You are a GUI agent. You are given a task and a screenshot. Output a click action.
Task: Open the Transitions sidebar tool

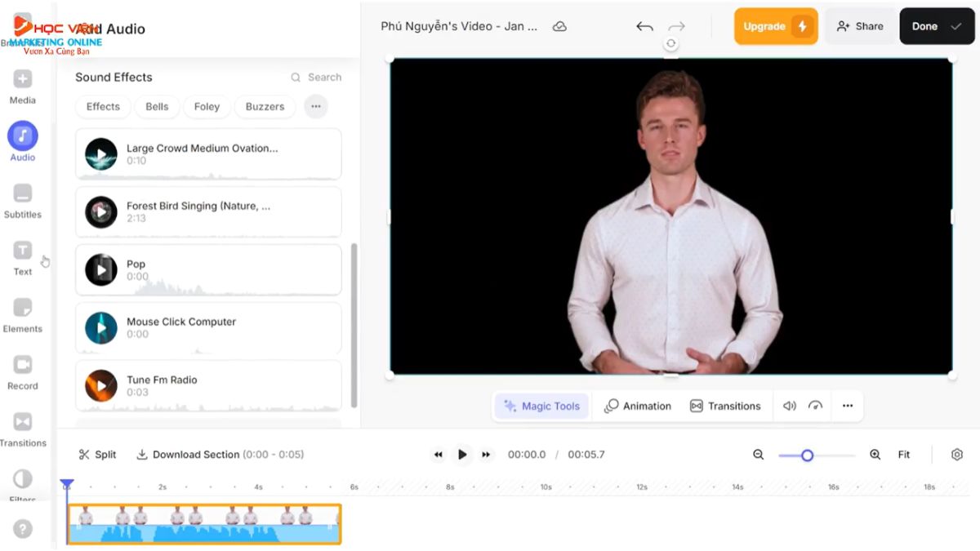[23, 429]
